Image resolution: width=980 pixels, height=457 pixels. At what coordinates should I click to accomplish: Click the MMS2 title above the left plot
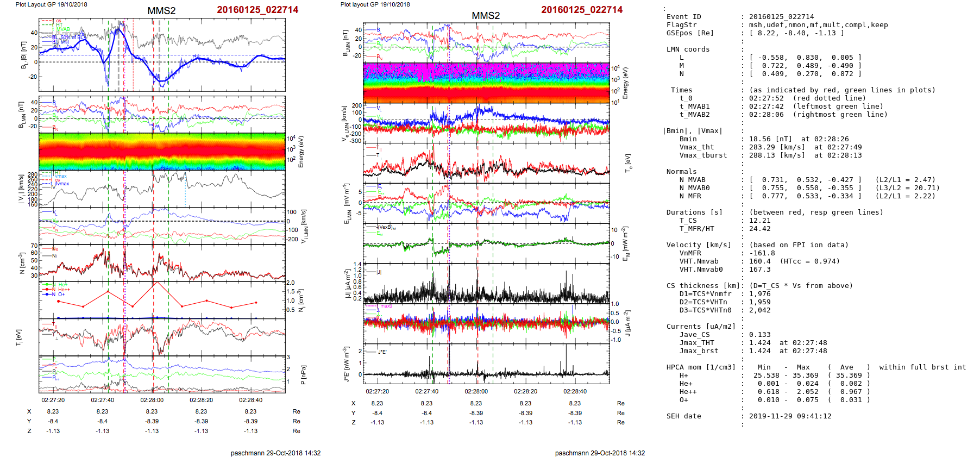pos(161,11)
